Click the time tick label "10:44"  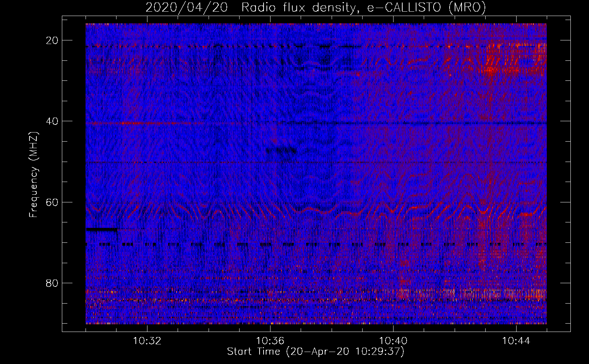516,341
